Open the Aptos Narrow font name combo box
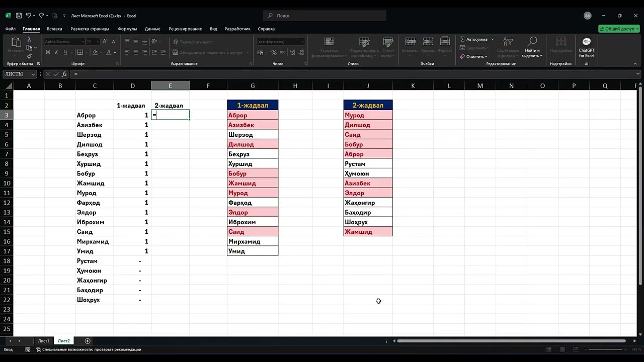 [x=64, y=42]
